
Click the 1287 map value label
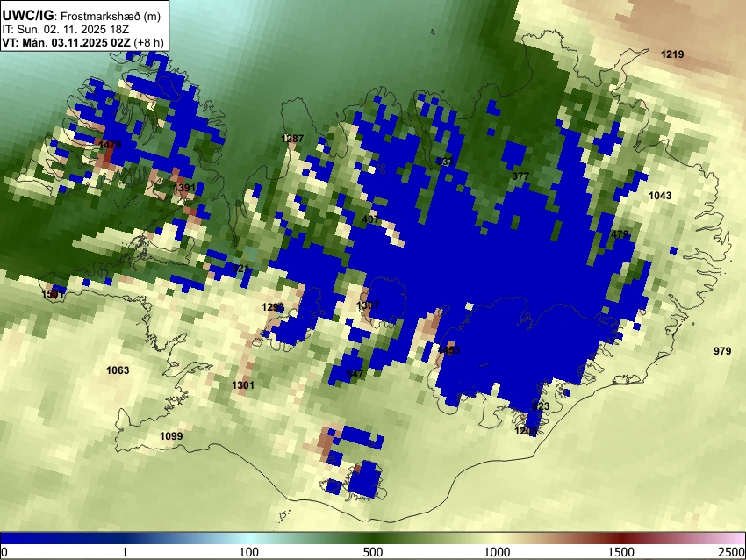(x=292, y=139)
